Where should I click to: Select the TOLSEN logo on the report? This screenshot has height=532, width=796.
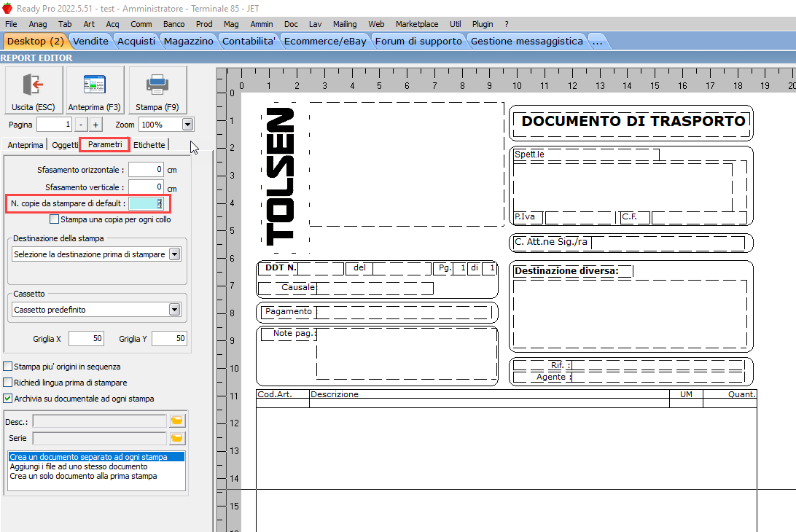pyautogui.click(x=280, y=176)
